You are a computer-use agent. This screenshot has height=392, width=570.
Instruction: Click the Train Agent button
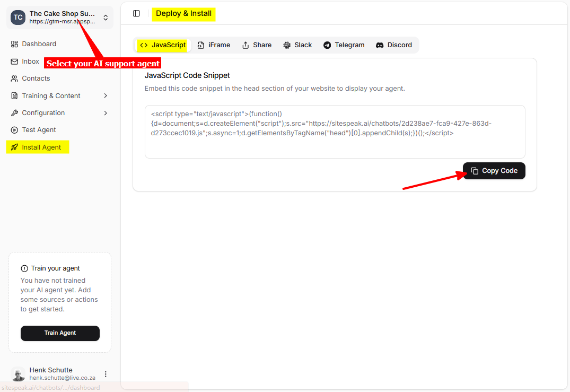pos(60,333)
